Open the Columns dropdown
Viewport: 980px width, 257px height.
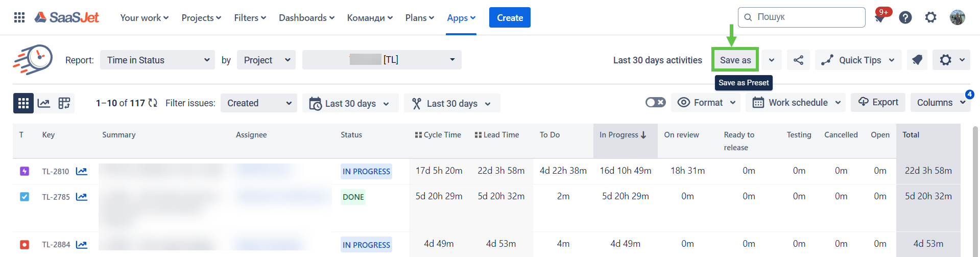point(940,103)
